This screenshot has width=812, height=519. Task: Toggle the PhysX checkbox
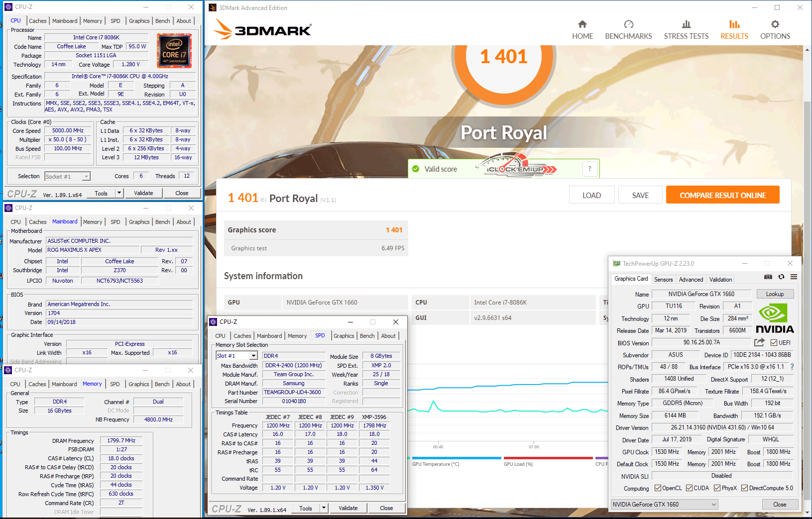pos(717,488)
